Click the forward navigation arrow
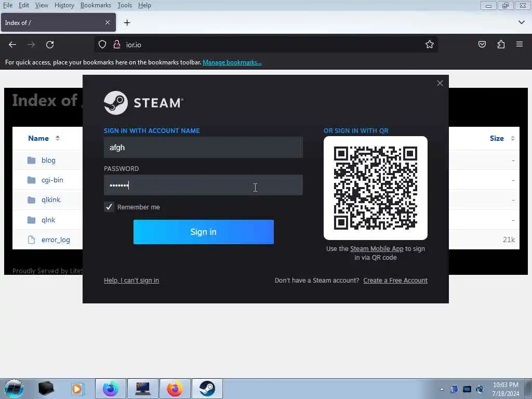Viewport: 532px width, 399px height. tap(31, 45)
